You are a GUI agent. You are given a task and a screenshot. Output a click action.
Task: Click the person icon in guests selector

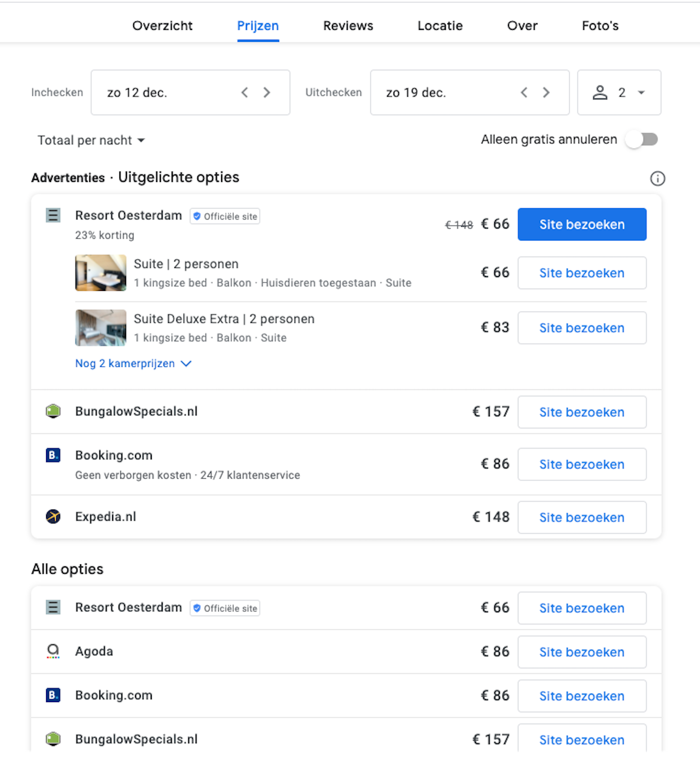pos(600,93)
